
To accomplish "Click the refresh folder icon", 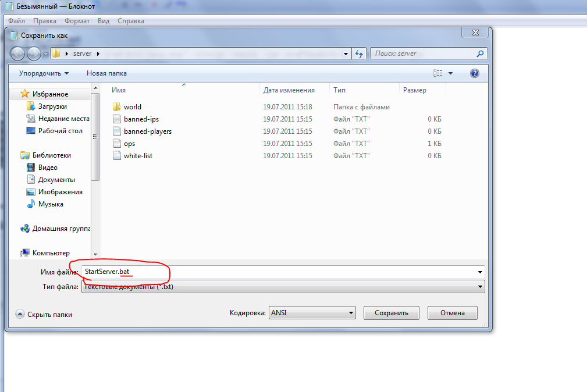I will [x=359, y=54].
